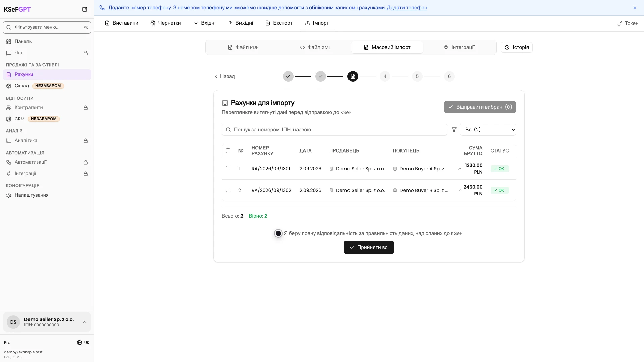
Task: Select the Файл XML import option
Action: tap(315, 47)
